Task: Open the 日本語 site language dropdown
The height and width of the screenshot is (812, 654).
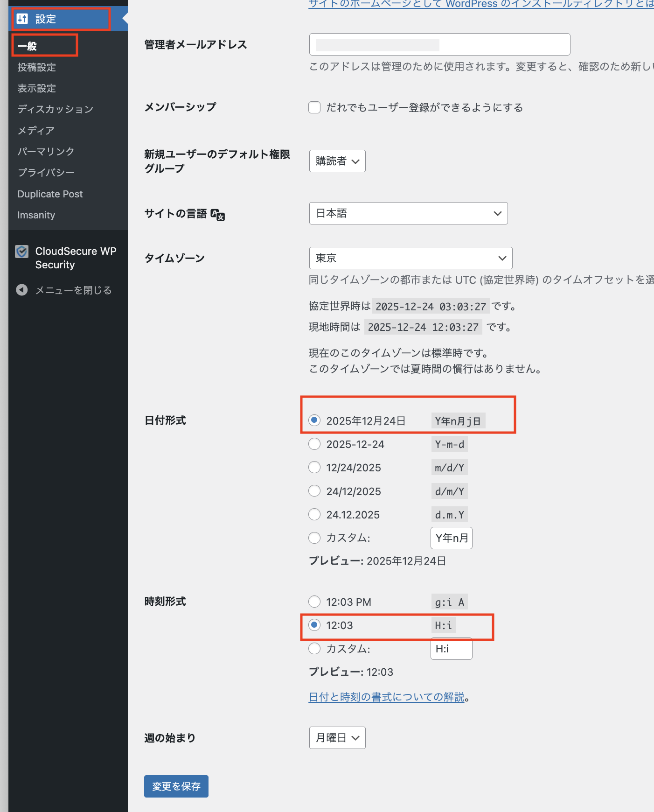Action: point(408,214)
